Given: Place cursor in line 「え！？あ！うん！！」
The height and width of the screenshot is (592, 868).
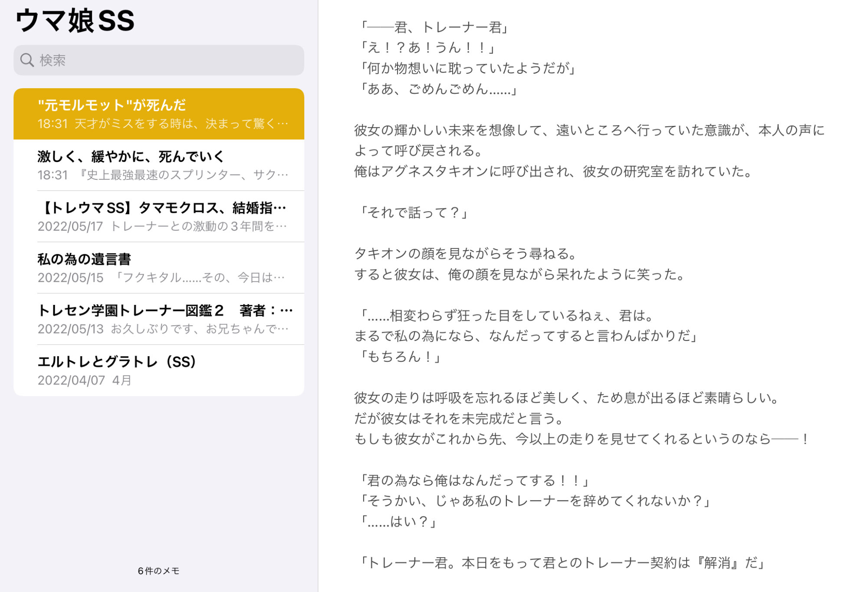Looking at the screenshot, I should 428,47.
